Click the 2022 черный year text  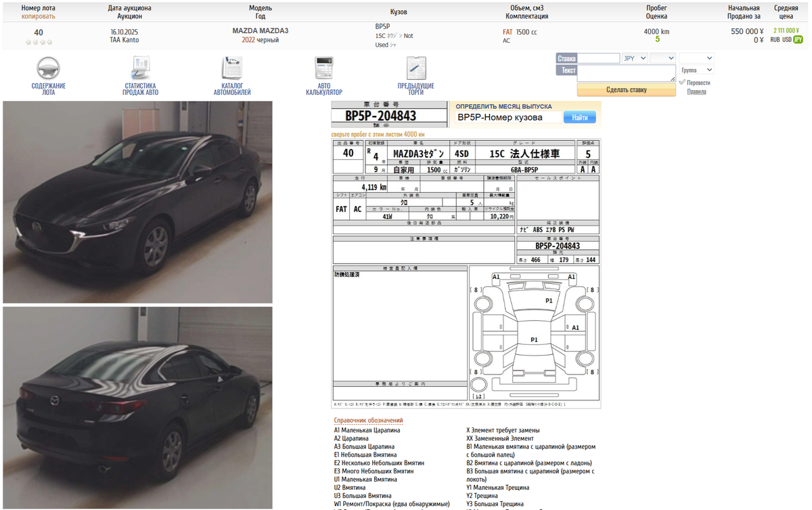pos(261,40)
